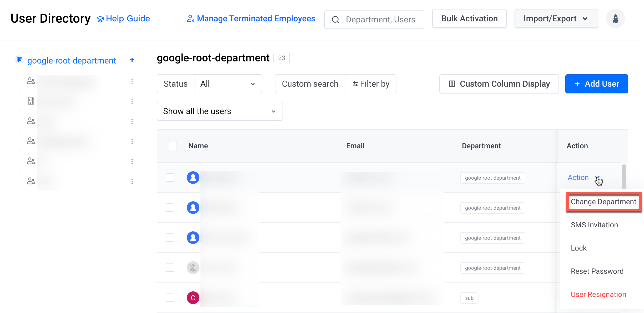Toggle the select-all checkbox in table header

tap(173, 146)
